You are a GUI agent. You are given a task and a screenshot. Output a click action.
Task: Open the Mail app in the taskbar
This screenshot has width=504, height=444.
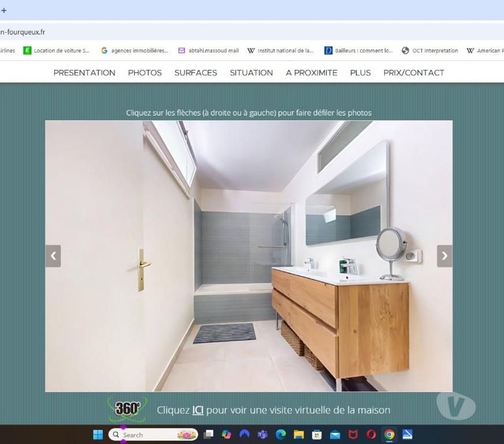(x=335, y=435)
